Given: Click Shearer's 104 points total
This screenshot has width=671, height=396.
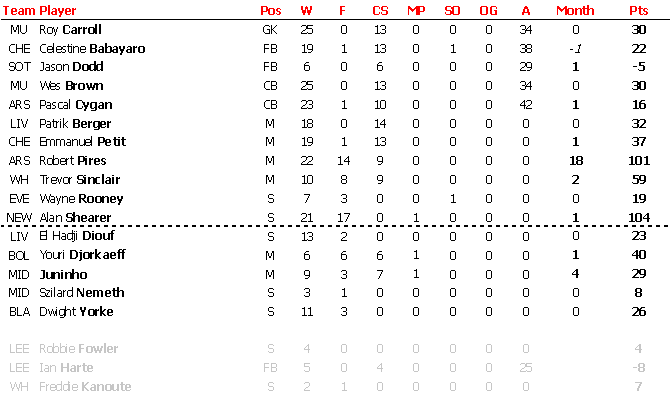Looking at the screenshot, I should pyautogui.click(x=638, y=217).
